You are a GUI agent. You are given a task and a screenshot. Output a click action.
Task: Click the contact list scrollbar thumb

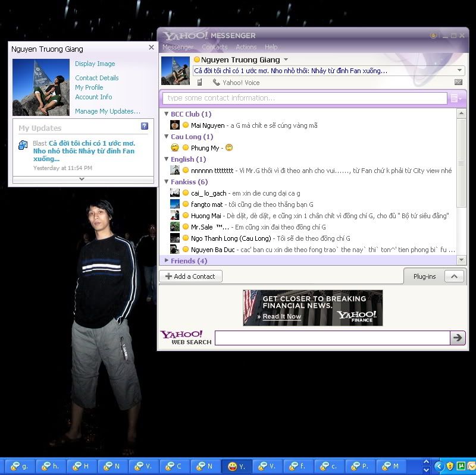[x=461, y=163]
